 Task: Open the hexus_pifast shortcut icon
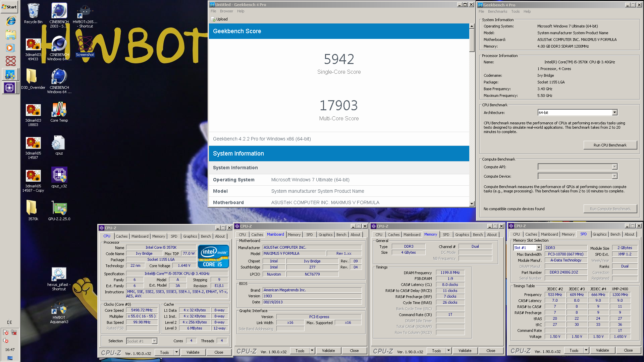click(59, 279)
